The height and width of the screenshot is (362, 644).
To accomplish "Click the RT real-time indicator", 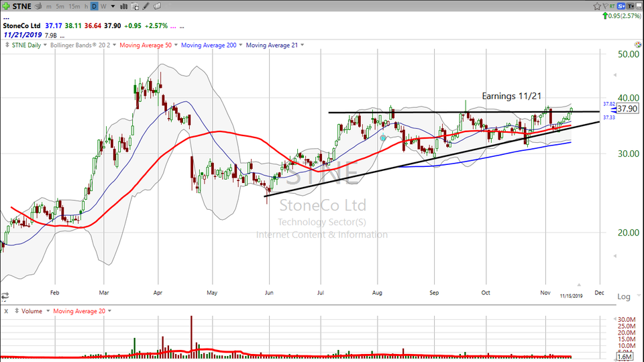I will [612, 6].
